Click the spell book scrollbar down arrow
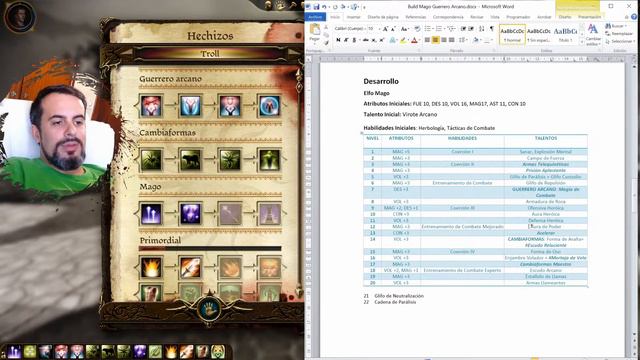The image size is (640, 360). 300,292
